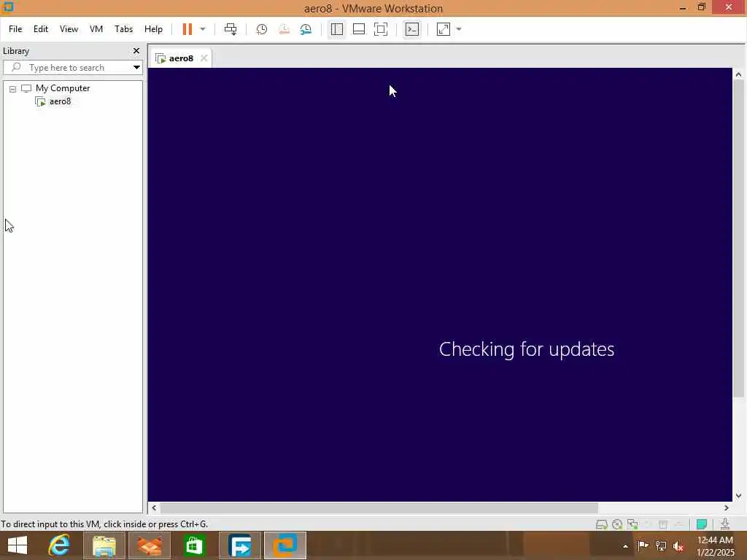Click the horizontal scrollbar left arrow

click(x=154, y=508)
